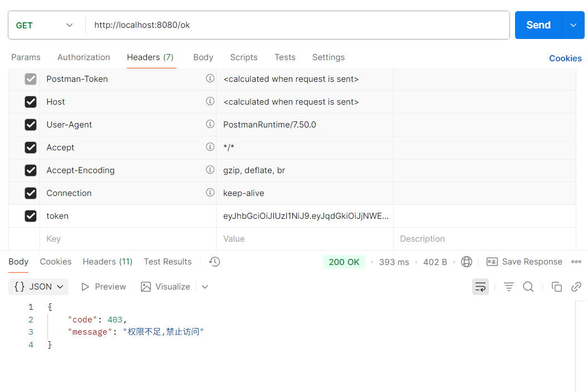Toggle the Postman-Token header checkbox
Screen dimensions: 588x392
31,79
